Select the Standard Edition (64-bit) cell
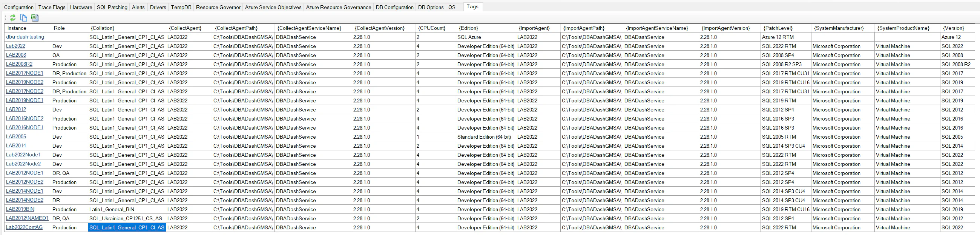The image size is (980, 235). [x=486, y=137]
